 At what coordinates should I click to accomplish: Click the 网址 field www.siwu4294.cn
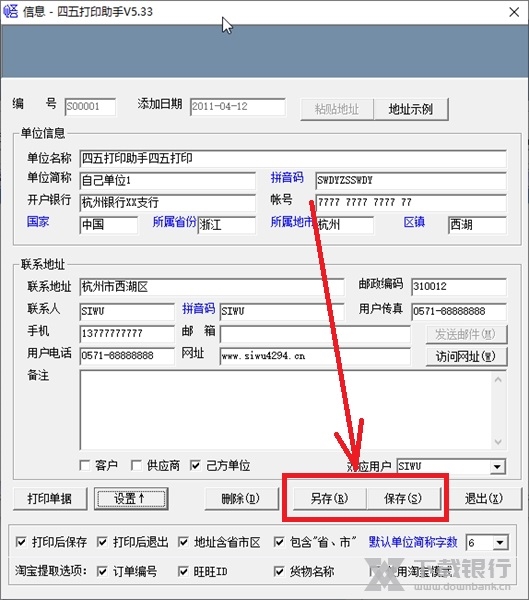[x=315, y=356]
